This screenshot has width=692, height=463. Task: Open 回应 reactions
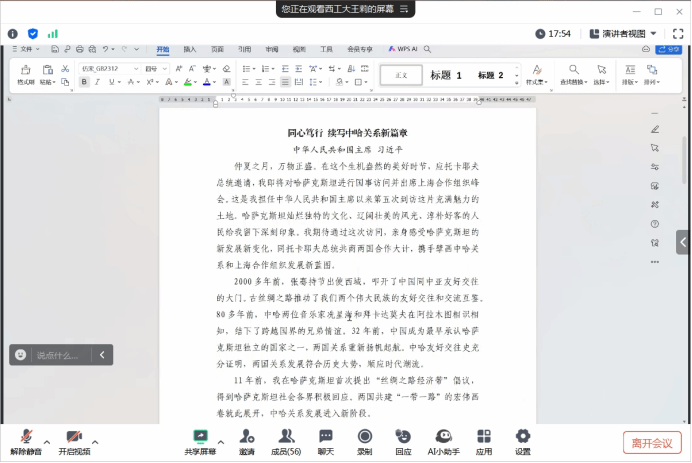click(x=403, y=441)
